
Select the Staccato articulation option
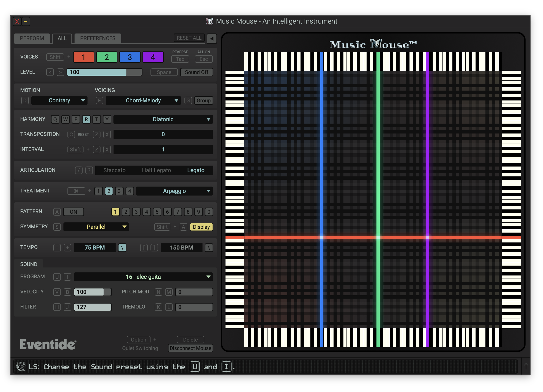point(114,171)
